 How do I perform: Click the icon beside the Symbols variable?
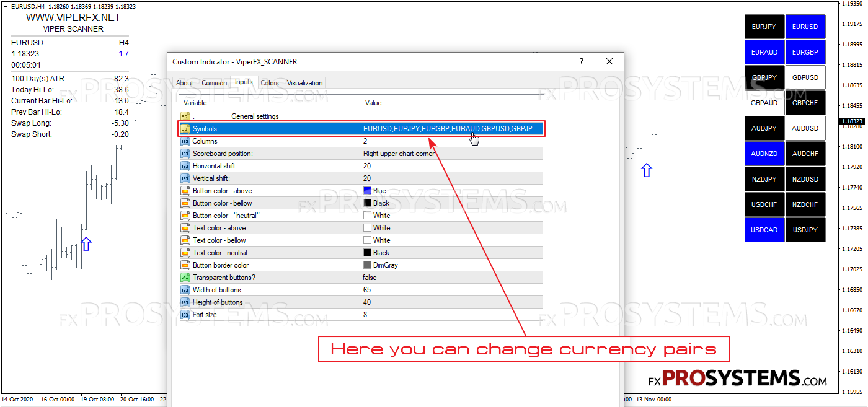click(185, 129)
